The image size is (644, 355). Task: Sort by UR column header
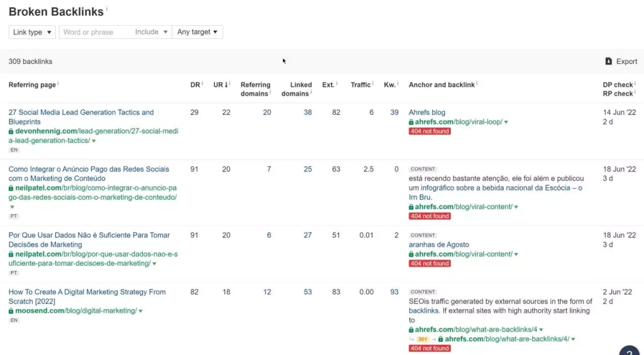221,85
